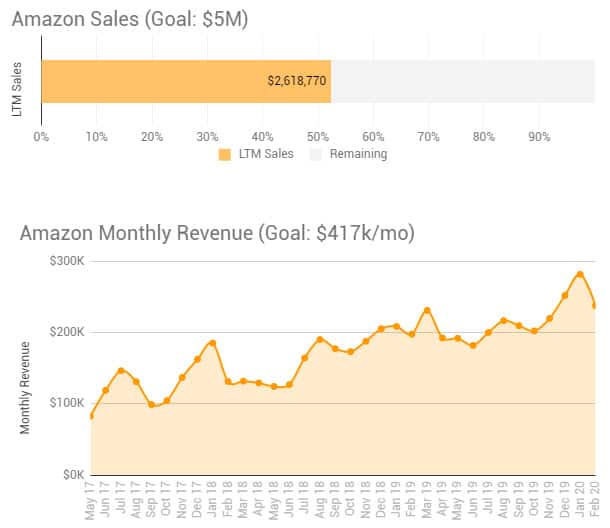Select the Jan 18 peak data point
This screenshot has height=528, width=610.
(x=213, y=343)
